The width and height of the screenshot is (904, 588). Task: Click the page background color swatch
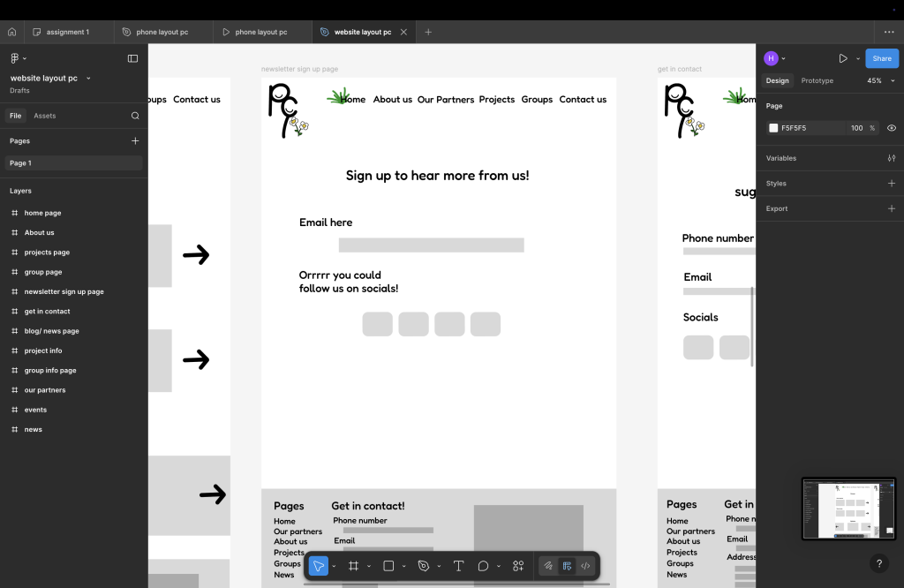coord(773,128)
